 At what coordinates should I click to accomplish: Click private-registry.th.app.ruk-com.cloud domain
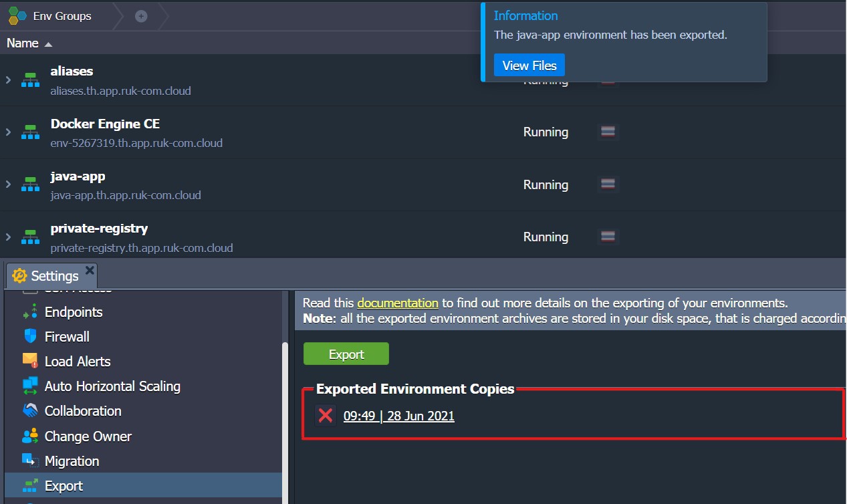click(x=142, y=248)
